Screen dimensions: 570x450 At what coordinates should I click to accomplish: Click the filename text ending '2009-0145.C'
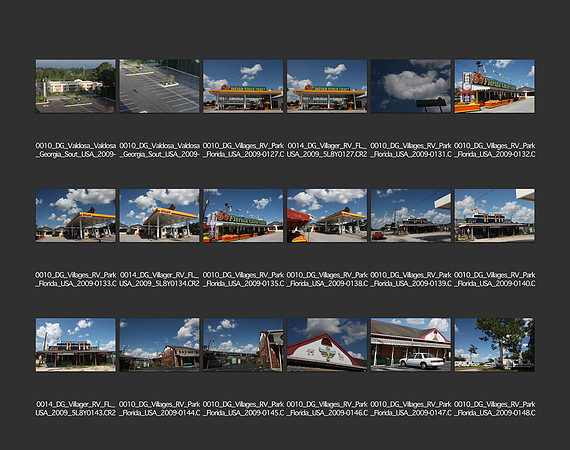point(243,409)
